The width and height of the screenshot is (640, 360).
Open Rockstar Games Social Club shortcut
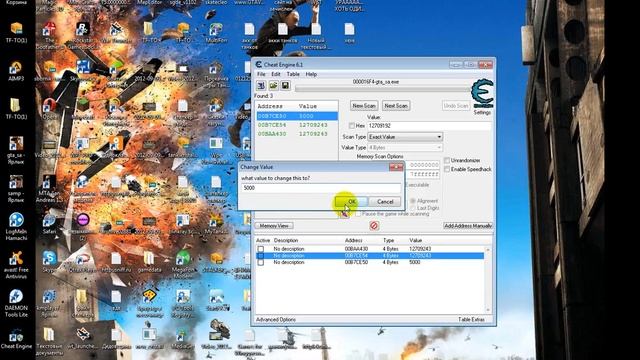pyautogui.click(x=83, y=35)
